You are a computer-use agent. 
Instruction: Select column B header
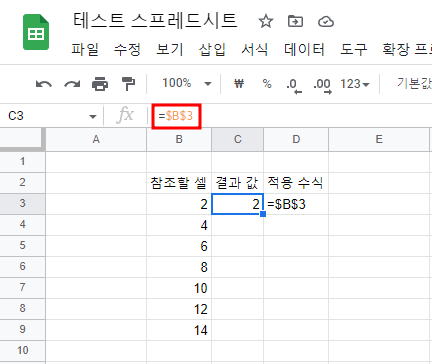(x=179, y=139)
